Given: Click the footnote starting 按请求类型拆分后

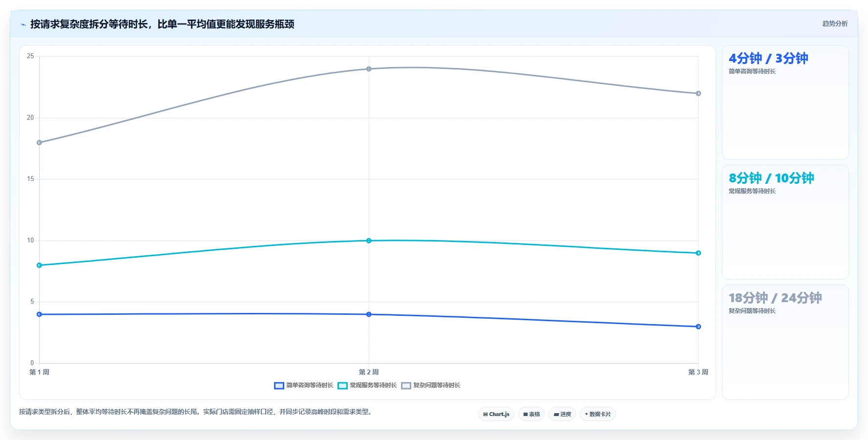Looking at the screenshot, I should [x=197, y=412].
